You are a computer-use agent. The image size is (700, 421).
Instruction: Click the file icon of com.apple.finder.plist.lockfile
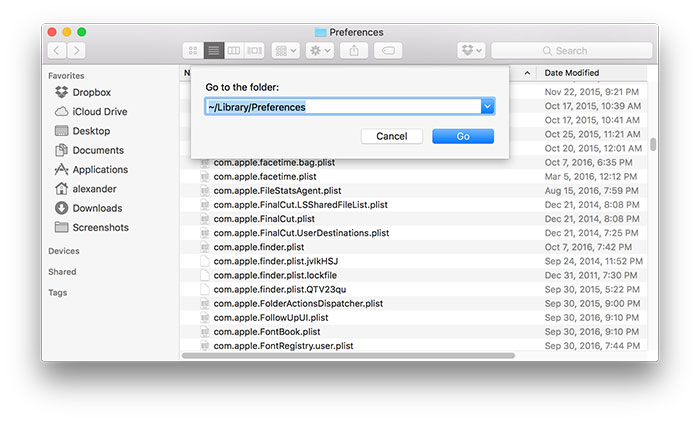pos(204,275)
